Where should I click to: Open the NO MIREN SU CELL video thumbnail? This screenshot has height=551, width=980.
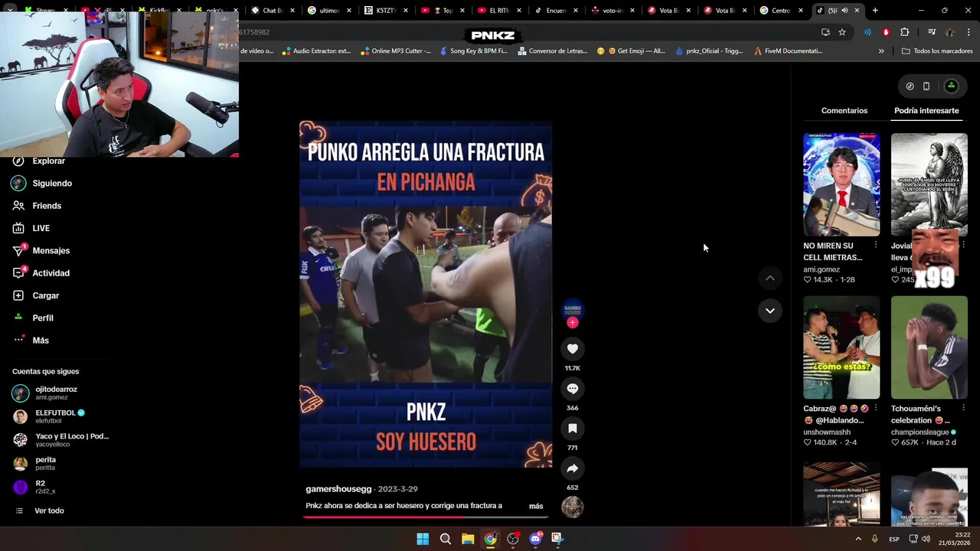(841, 184)
